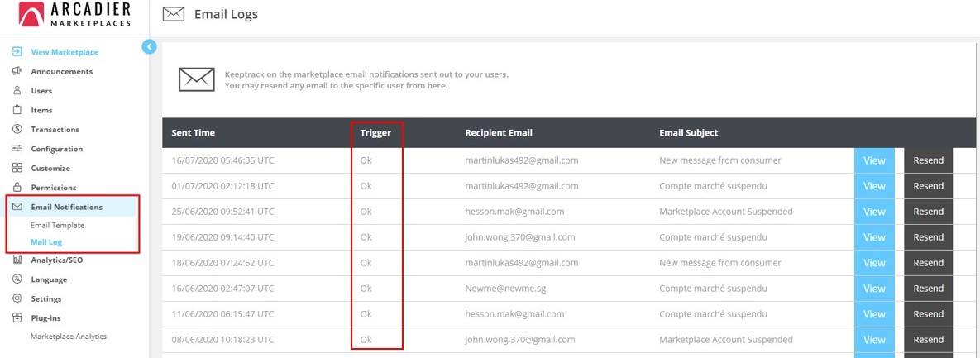980x358 pixels.
Task: Click the large envelope icon beside the description
Action: point(196,80)
